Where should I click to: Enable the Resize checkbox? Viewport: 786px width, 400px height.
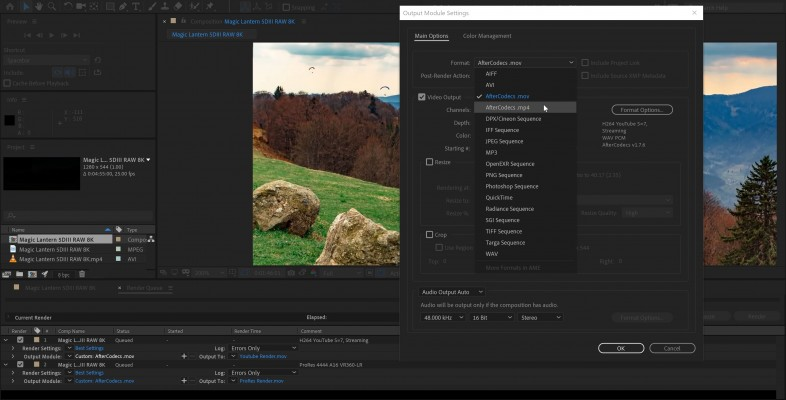tap(430, 161)
